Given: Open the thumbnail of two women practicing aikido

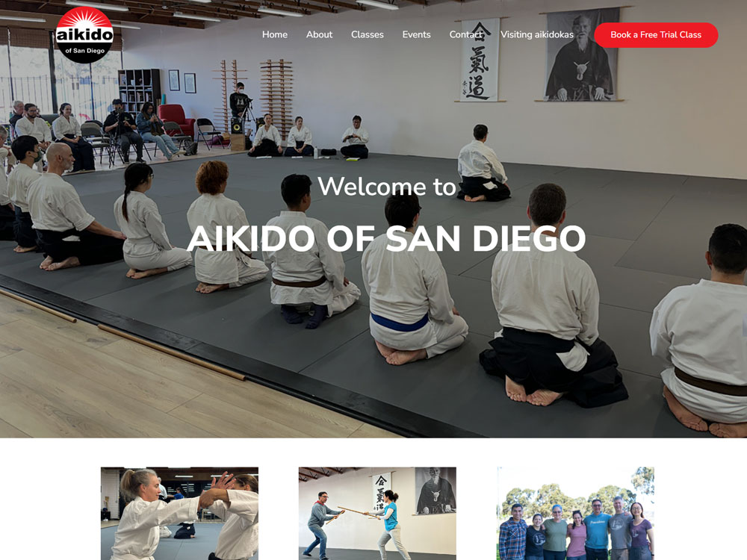Looking at the screenshot, I should pos(179,514).
